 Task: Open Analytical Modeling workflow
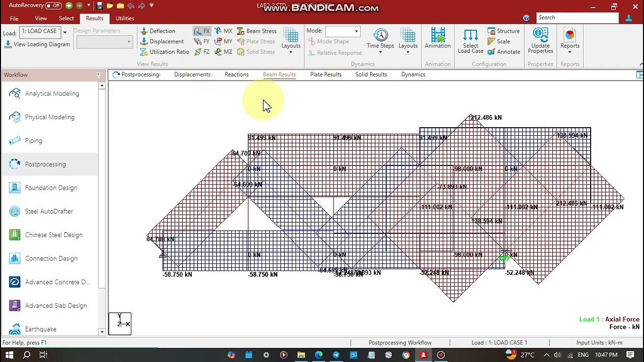coord(49,94)
